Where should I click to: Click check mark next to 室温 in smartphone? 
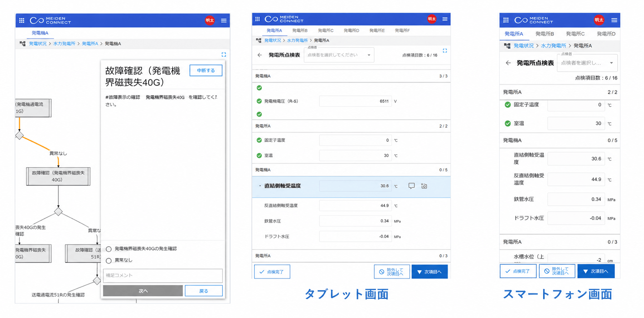[x=508, y=124]
